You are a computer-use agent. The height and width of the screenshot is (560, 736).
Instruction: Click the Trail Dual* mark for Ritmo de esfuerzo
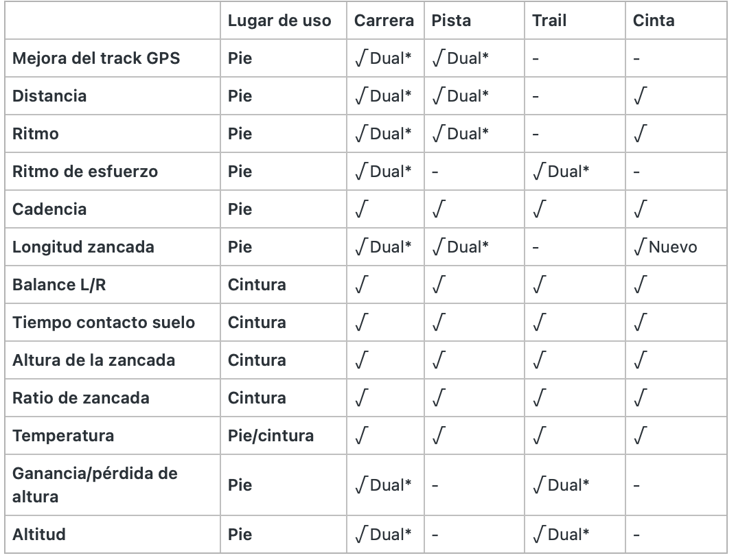(561, 171)
